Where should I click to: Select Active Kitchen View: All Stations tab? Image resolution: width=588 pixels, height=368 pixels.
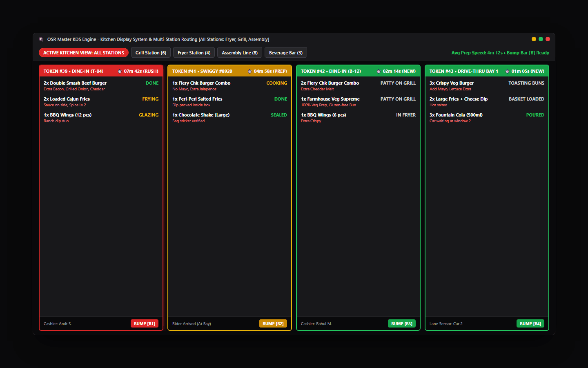click(x=84, y=53)
